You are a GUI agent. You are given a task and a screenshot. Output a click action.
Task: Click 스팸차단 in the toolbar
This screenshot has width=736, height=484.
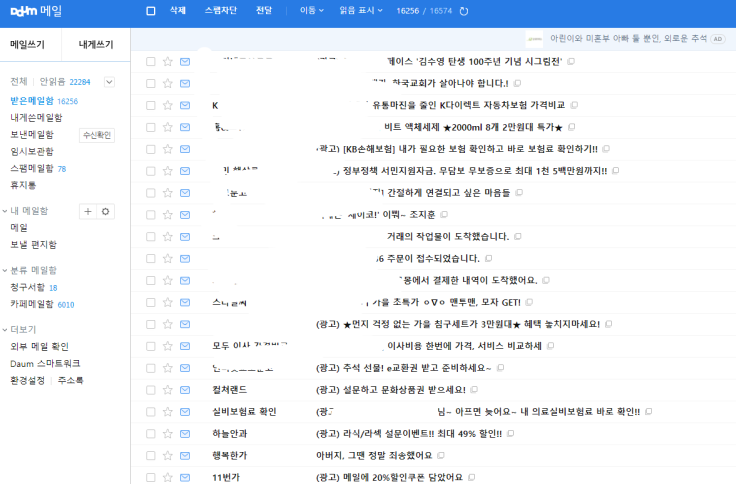221,10
